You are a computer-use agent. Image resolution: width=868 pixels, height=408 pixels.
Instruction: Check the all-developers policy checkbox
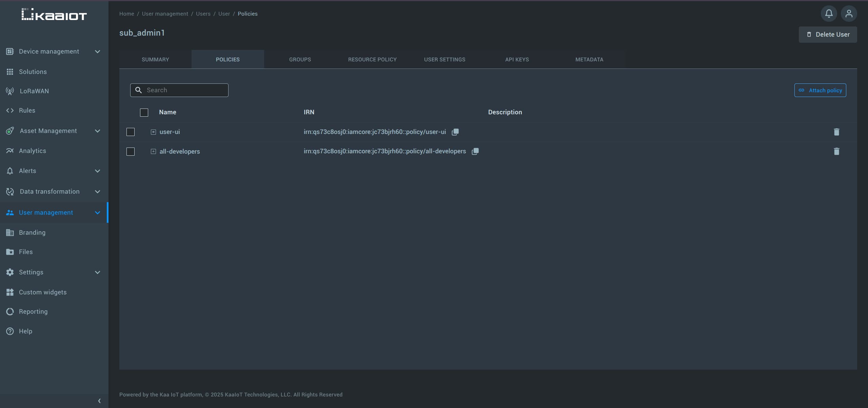[x=130, y=152]
